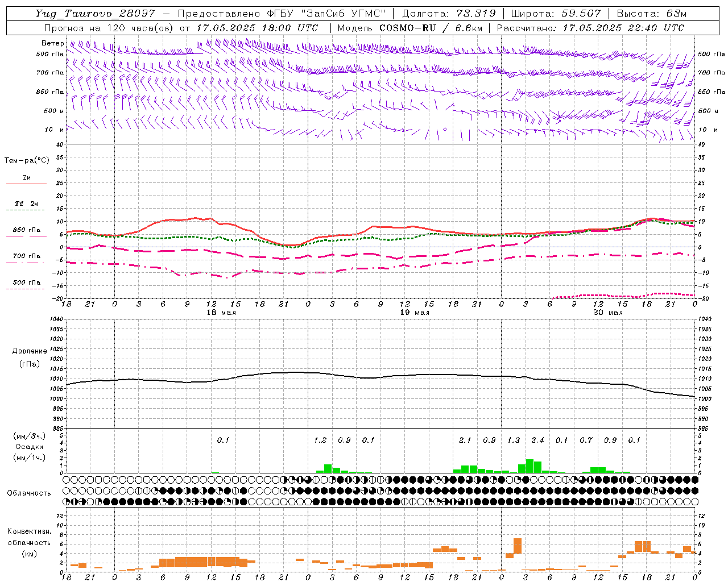728x582 pixels.
Task: Select the Модель COSMO-RU / 6.6км label
Action: coord(410,28)
